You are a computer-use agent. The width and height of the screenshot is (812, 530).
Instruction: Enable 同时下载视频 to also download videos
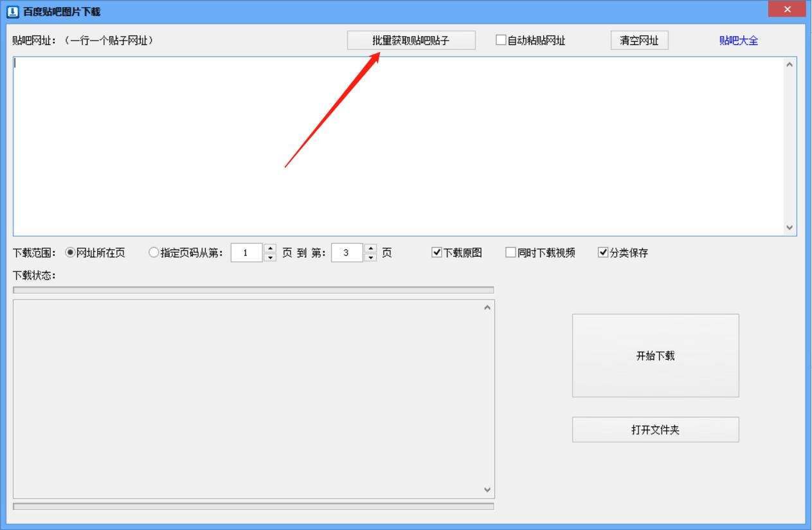coord(510,253)
